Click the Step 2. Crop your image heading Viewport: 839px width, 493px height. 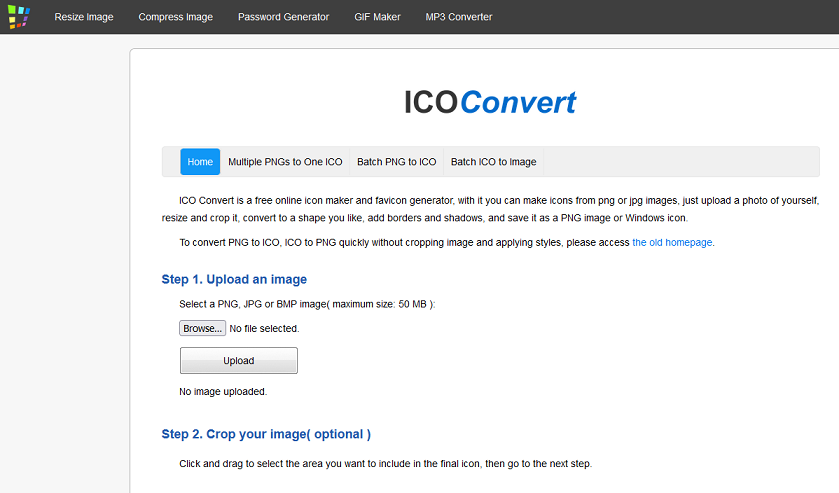coord(266,434)
